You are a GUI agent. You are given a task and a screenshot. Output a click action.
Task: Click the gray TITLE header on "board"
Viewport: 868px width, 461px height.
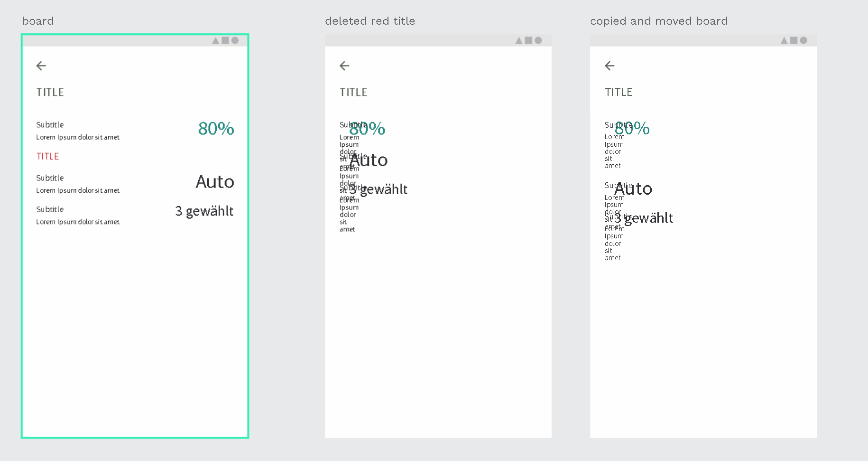pos(50,92)
